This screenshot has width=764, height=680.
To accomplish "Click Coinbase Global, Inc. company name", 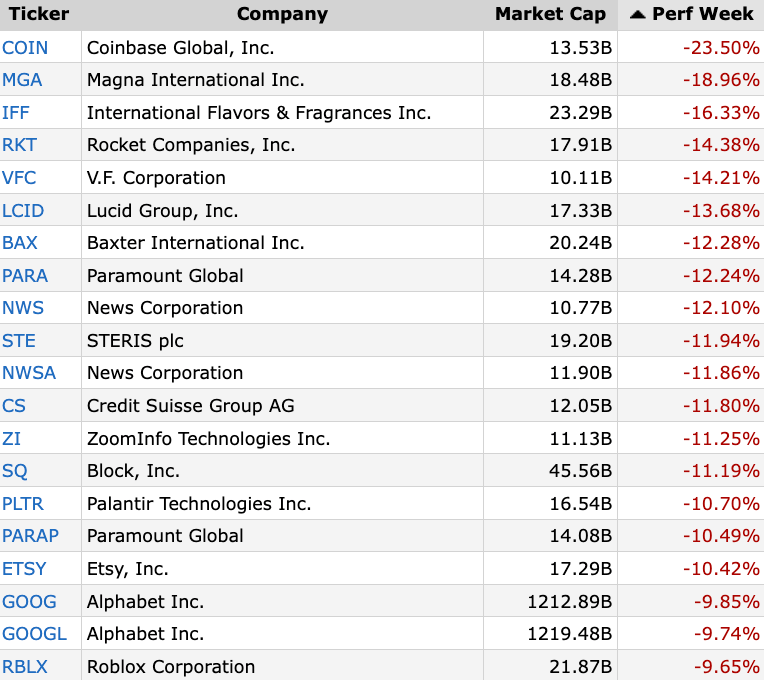I will pos(180,47).
